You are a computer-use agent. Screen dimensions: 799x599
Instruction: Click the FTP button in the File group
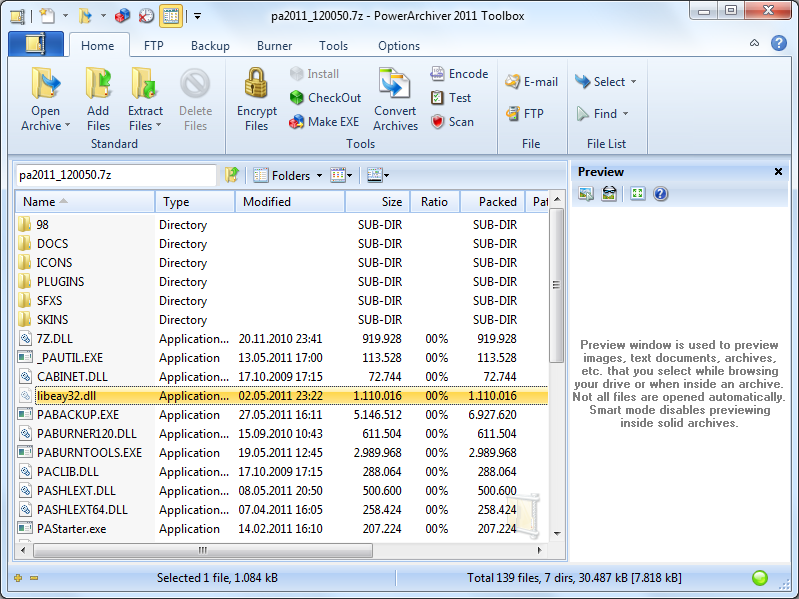(x=525, y=113)
